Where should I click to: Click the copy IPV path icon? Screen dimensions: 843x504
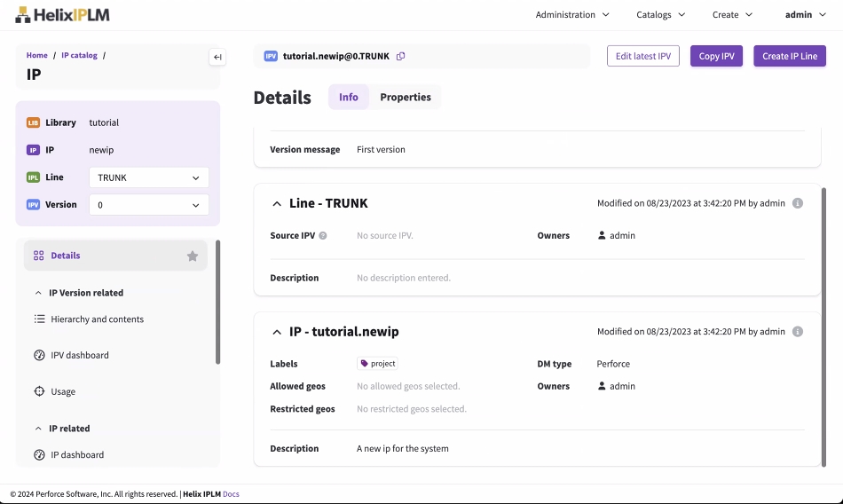point(401,56)
